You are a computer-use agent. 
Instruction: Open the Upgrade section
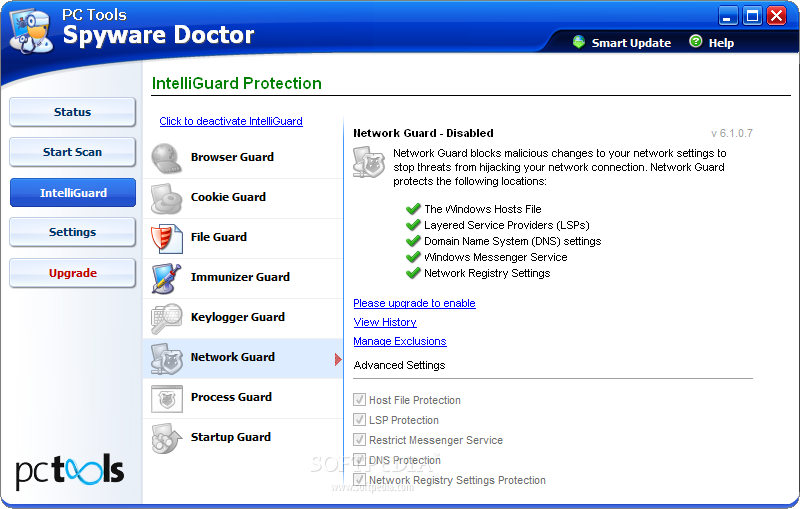click(x=72, y=273)
